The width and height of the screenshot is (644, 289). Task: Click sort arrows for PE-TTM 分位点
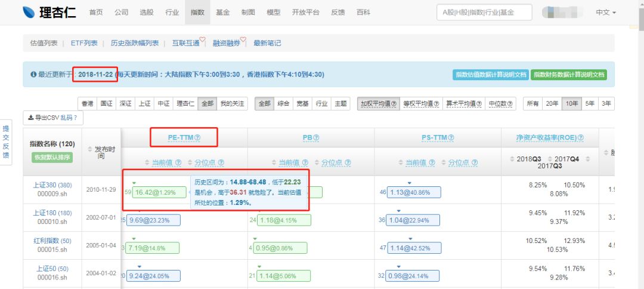coord(191,162)
